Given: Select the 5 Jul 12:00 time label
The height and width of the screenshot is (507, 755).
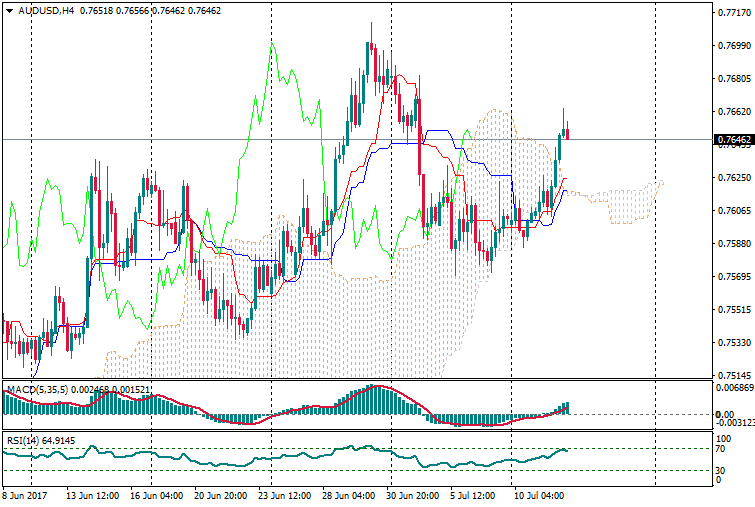Looking at the screenshot, I should 474,494.
